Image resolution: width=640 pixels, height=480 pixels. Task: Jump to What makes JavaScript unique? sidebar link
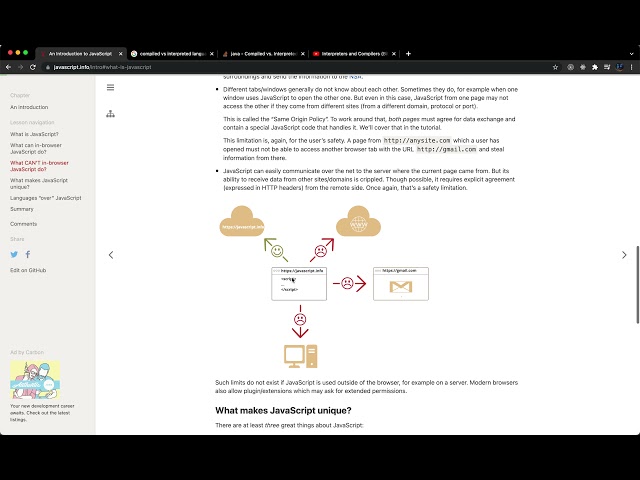coord(39,183)
